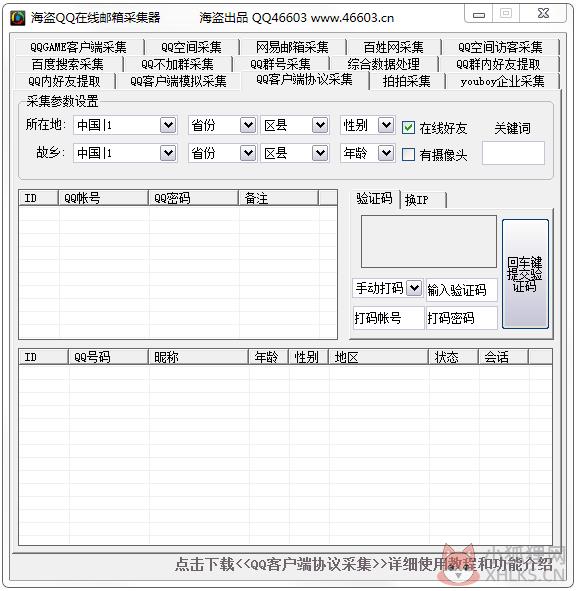Click the 打码密码 input field
Screen dimensions: 576x591
click(462, 318)
